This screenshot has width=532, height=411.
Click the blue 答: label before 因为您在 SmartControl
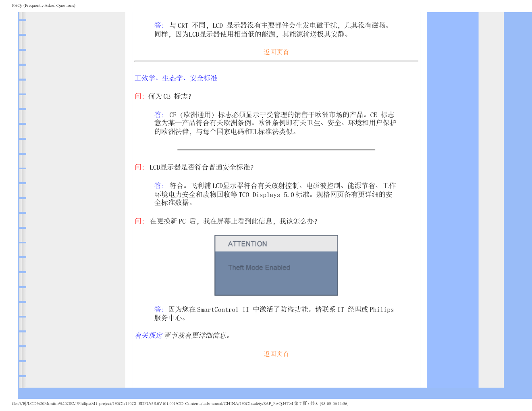(x=159, y=309)
